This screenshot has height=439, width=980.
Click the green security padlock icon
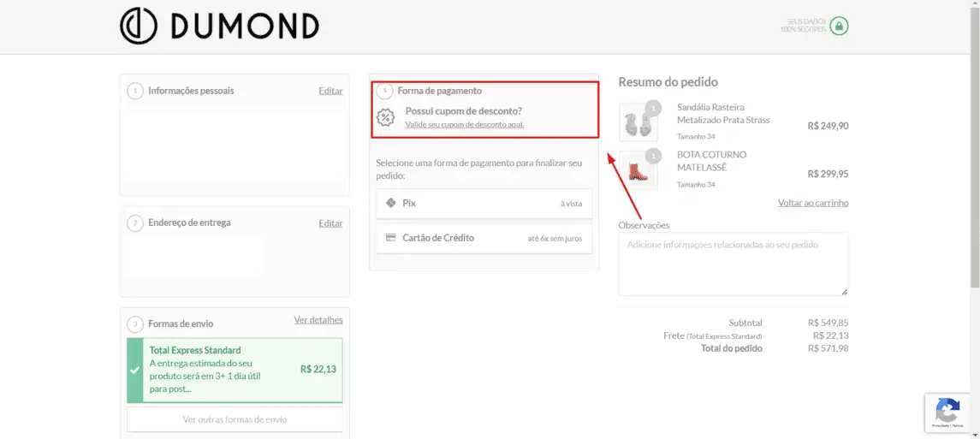pos(839,27)
